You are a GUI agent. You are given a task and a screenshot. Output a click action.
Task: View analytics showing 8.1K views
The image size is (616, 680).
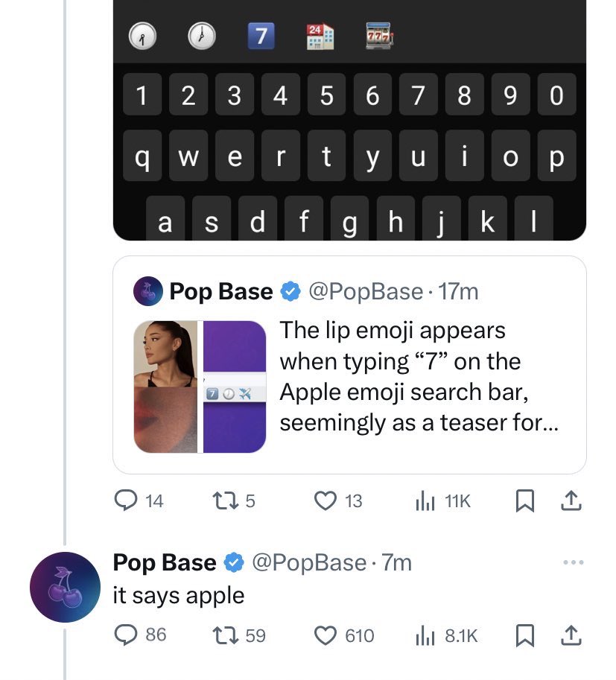tap(447, 636)
